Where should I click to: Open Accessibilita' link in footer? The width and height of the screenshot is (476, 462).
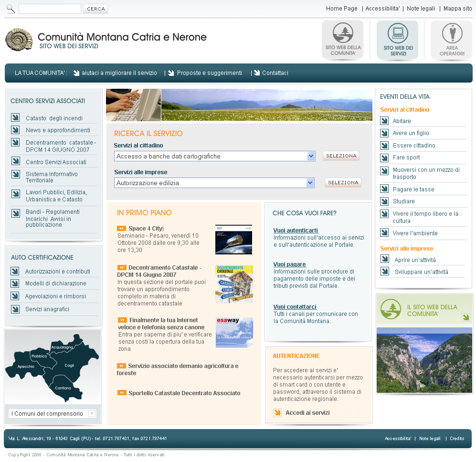point(398,438)
